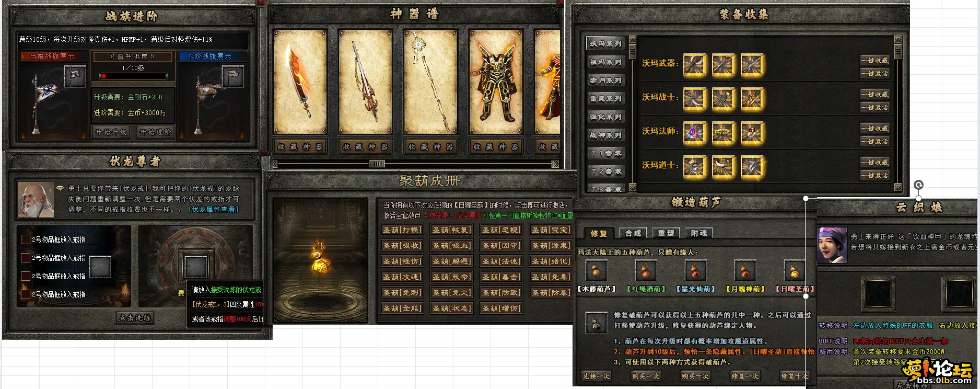Image resolution: width=980 pixels, height=389 pixels.
Task: Click the 圣葫[吸血] entry
Action: tap(452, 245)
